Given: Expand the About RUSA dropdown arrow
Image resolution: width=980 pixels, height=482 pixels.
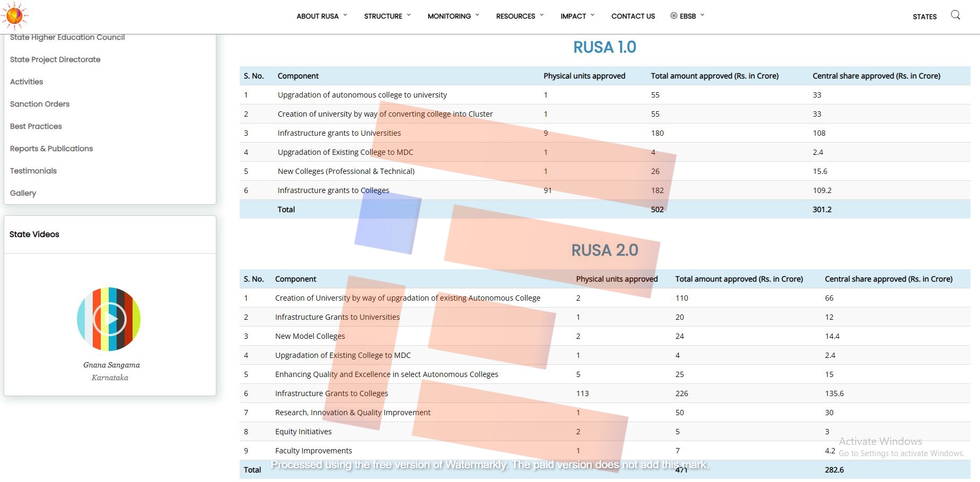Looking at the screenshot, I should 345,15.
